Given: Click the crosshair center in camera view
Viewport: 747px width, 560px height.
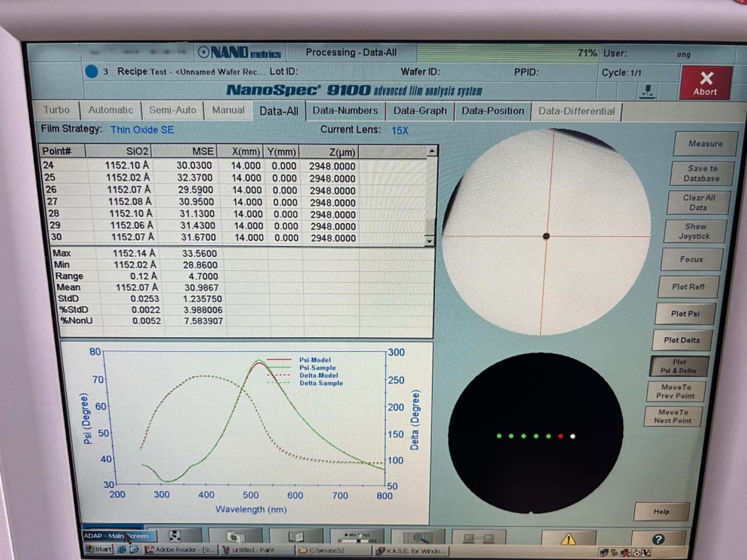Looking at the screenshot, I should tap(546, 236).
